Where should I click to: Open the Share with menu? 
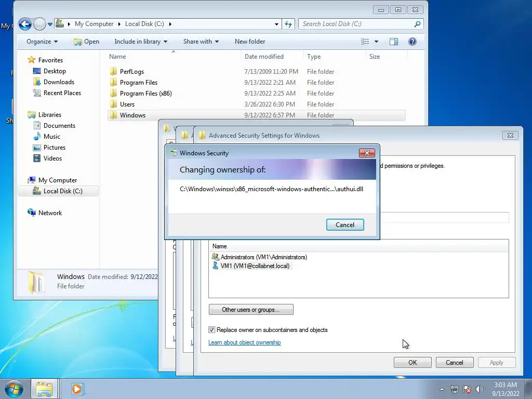tap(201, 42)
